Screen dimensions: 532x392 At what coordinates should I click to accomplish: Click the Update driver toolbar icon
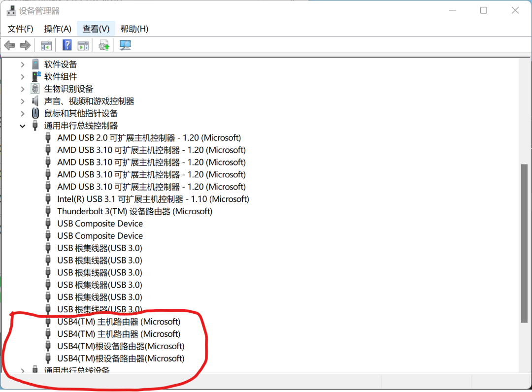coord(104,45)
